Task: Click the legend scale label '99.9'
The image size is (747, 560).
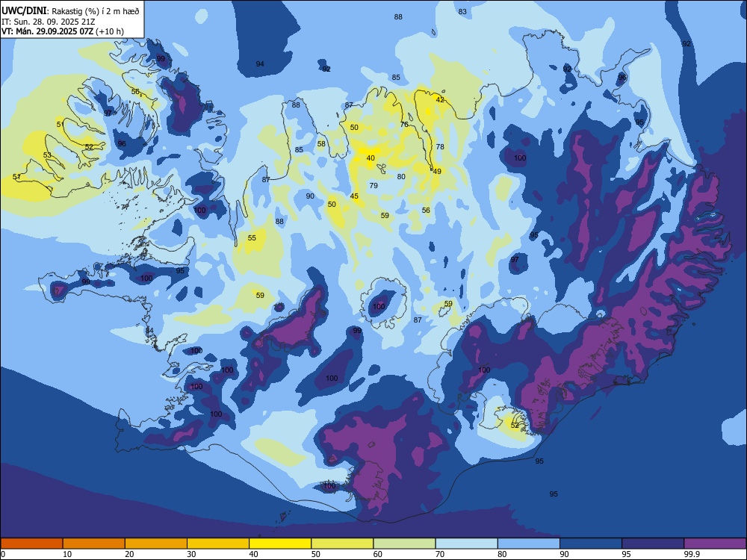Action: (691, 554)
